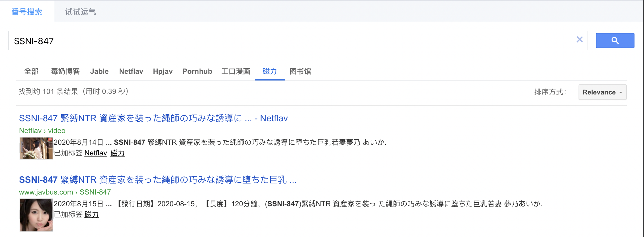
Task: Click the www.javbus.com › SSNI-847 breadcrumb
Action: (65, 192)
